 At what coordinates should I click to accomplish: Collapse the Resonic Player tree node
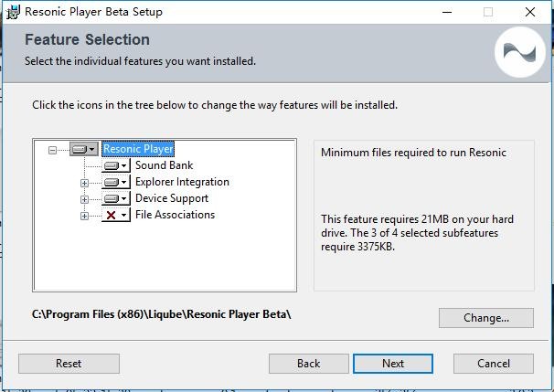pyautogui.click(x=52, y=150)
